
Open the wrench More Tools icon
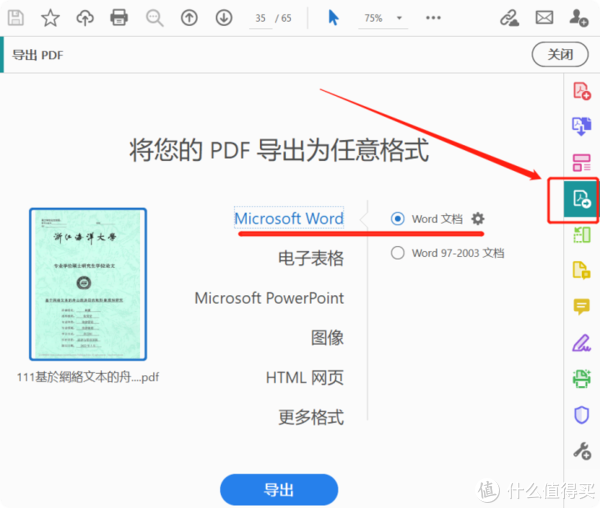pos(582,451)
